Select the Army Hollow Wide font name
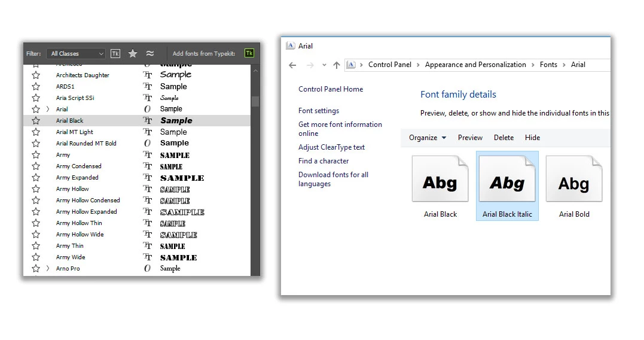This screenshot has width=644, height=340. pos(80,234)
